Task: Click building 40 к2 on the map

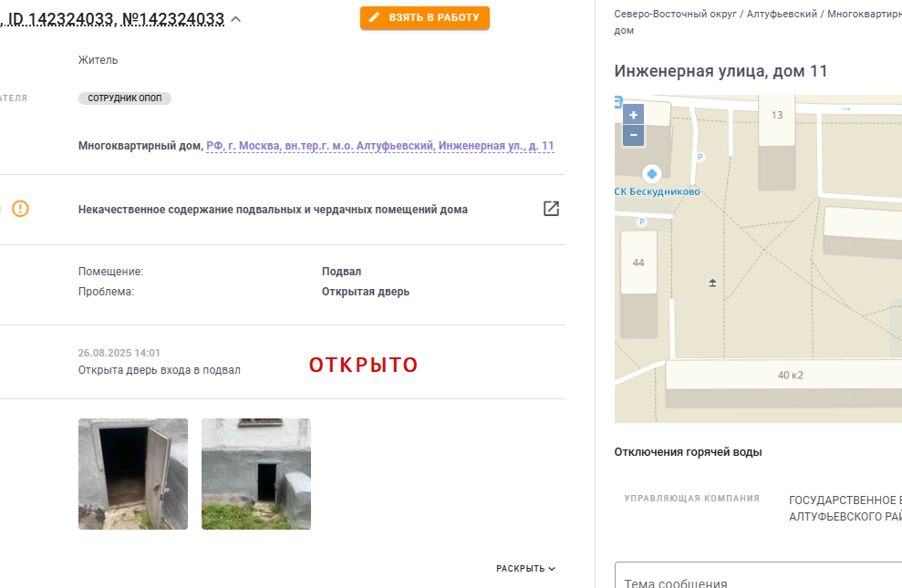Action: point(790,376)
